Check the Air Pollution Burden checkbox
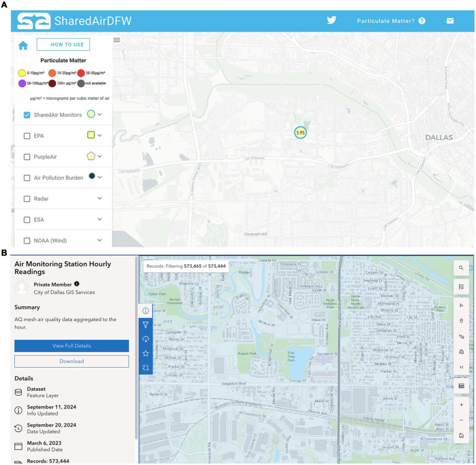Image resolution: width=476 pixels, height=465 pixels. click(x=27, y=178)
